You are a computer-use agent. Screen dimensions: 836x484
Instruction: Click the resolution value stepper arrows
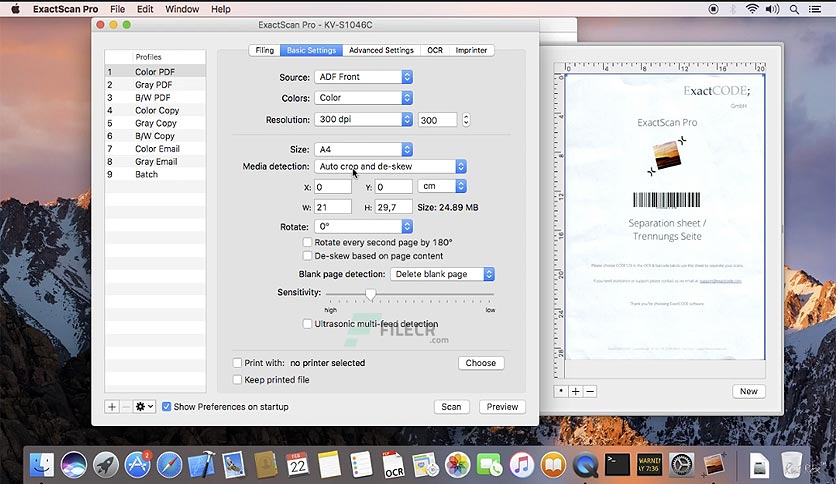click(x=466, y=120)
